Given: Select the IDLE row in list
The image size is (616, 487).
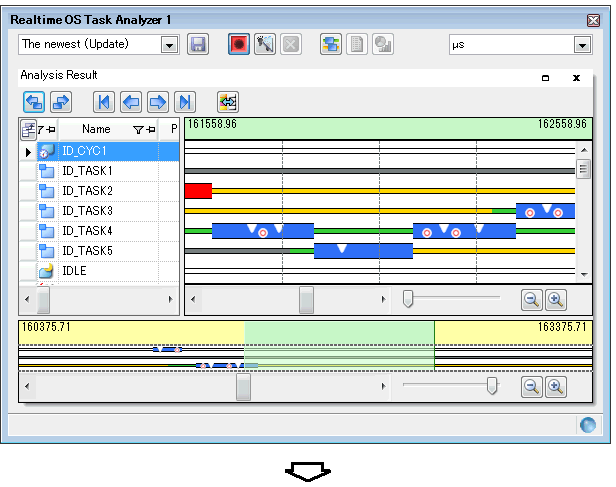Looking at the screenshot, I should tap(74, 271).
